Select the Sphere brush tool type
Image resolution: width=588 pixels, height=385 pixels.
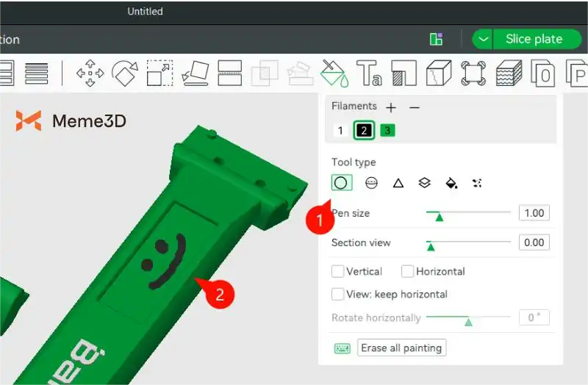372,183
